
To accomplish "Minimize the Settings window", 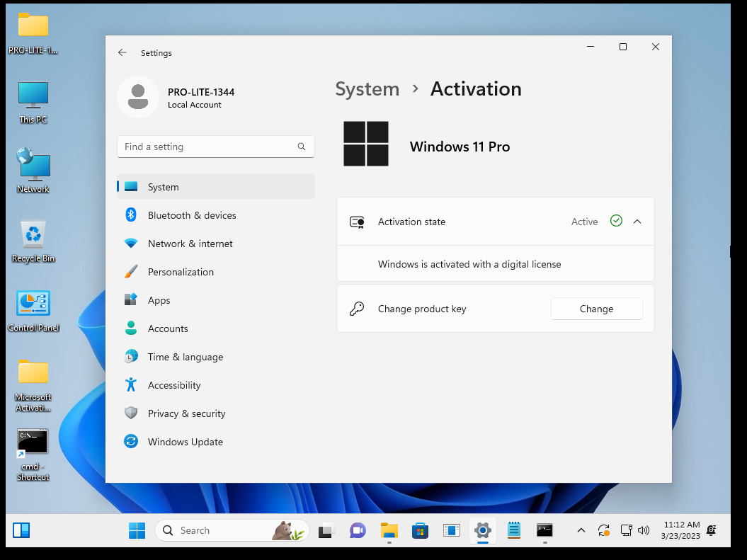I will 591,47.
